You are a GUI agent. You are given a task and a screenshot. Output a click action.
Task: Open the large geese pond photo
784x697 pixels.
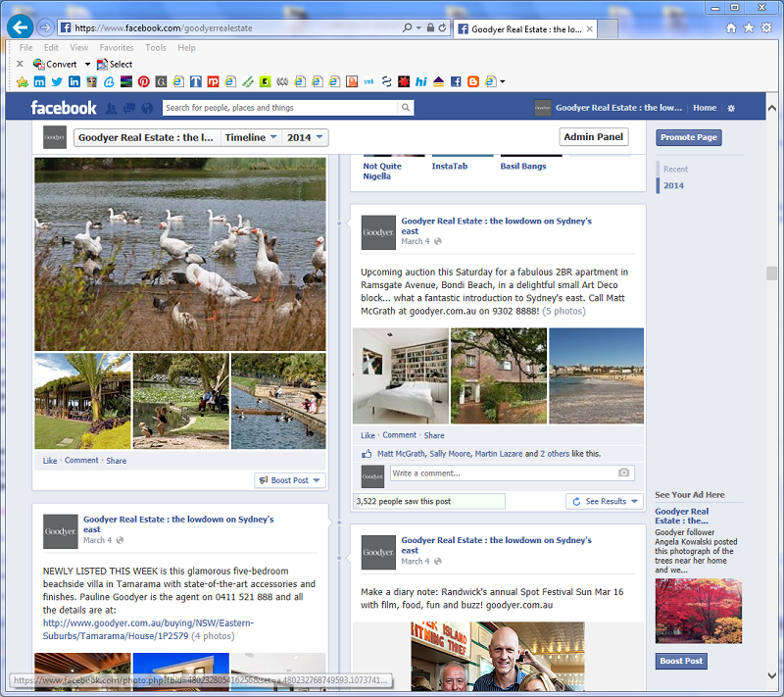[x=180, y=254]
